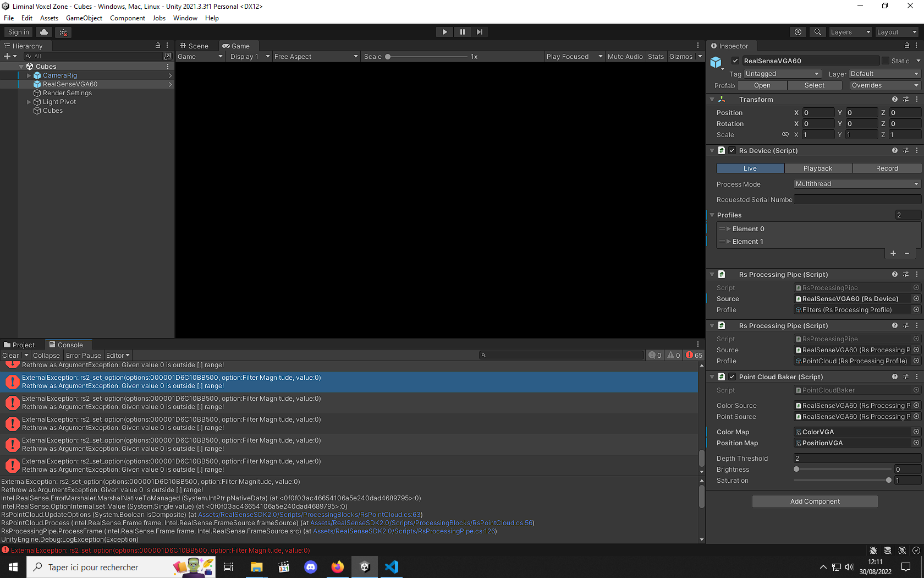
Task: Enable Error Pause in the Console
Action: (x=84, y=355)
